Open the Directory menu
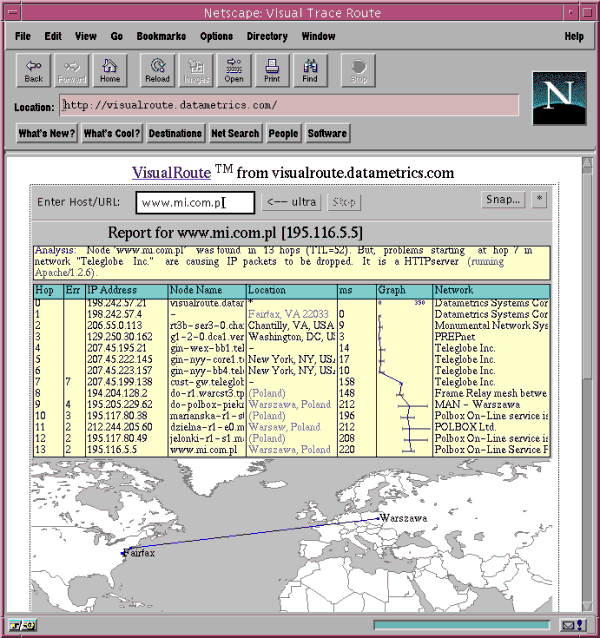 tap(267, 36)
